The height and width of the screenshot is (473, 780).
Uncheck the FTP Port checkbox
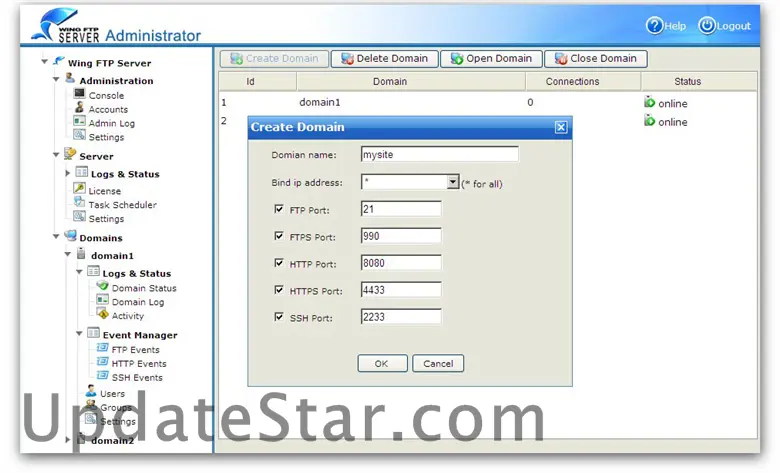279,209
